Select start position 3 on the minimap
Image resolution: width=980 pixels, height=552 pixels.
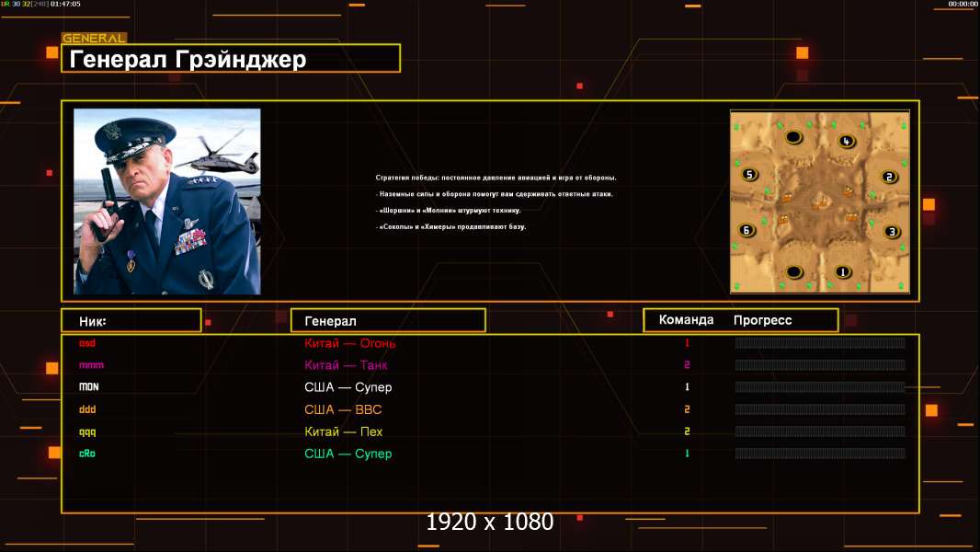[x=892, y=232]
